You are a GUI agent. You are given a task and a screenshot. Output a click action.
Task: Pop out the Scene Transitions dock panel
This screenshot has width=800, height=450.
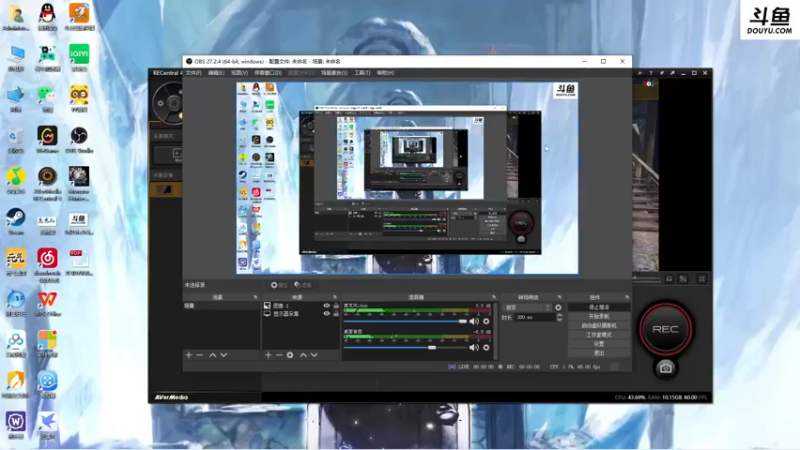coord(559,297)
